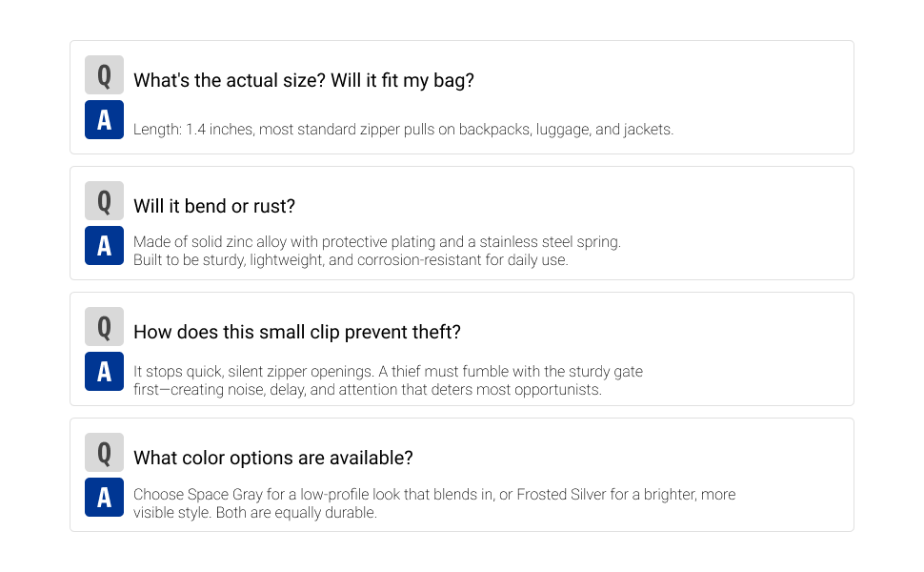Select the Q icon next to 'Will it bend or rust?'
The height and width of the screenshot is (572, 924).
click(104, 200)
